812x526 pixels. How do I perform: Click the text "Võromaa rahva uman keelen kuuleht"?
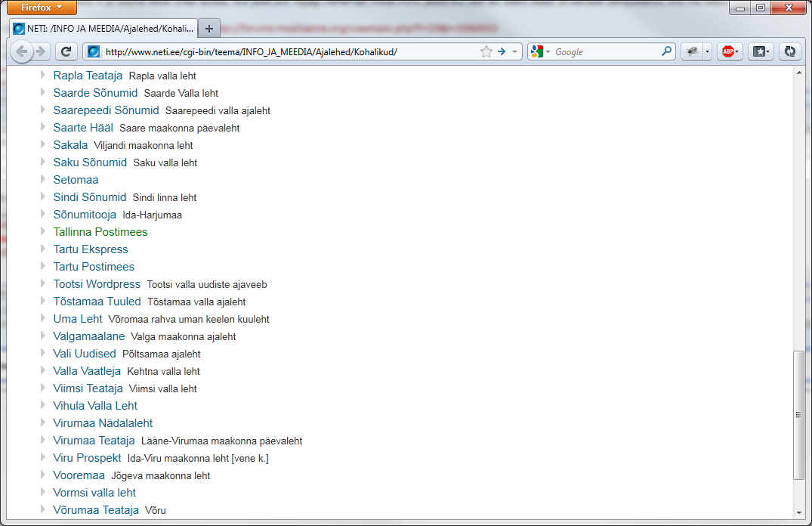coord(189,319)
